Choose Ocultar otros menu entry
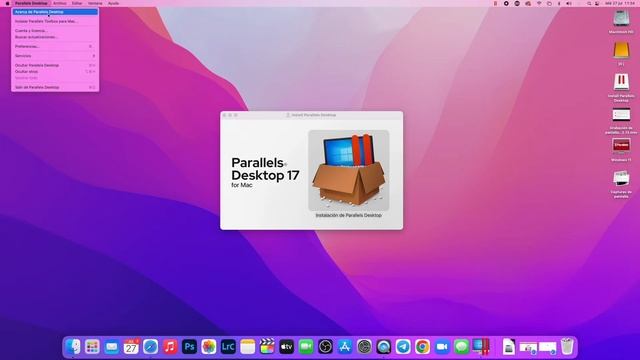Image resolution: width=640 pixels, height=360 pixels. pos(55,71)
